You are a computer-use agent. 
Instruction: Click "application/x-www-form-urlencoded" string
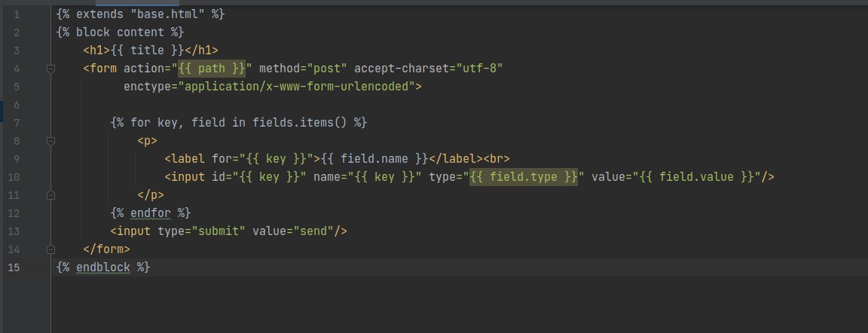(x=296, y=87)
